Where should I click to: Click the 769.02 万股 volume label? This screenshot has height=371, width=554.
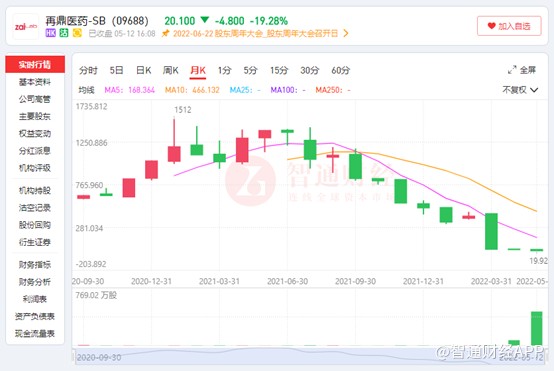click(x=96, y=295)
